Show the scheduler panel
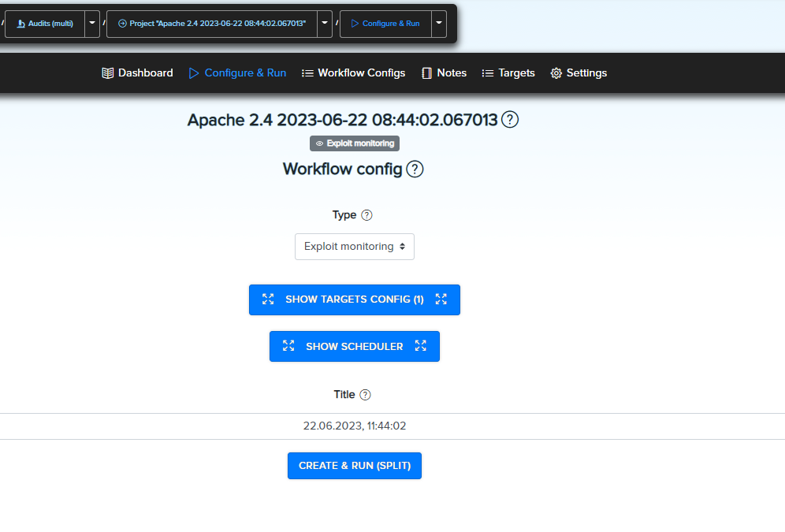Image resolution: width=785 pixels, height=532 pixels. tap(354, 346)
